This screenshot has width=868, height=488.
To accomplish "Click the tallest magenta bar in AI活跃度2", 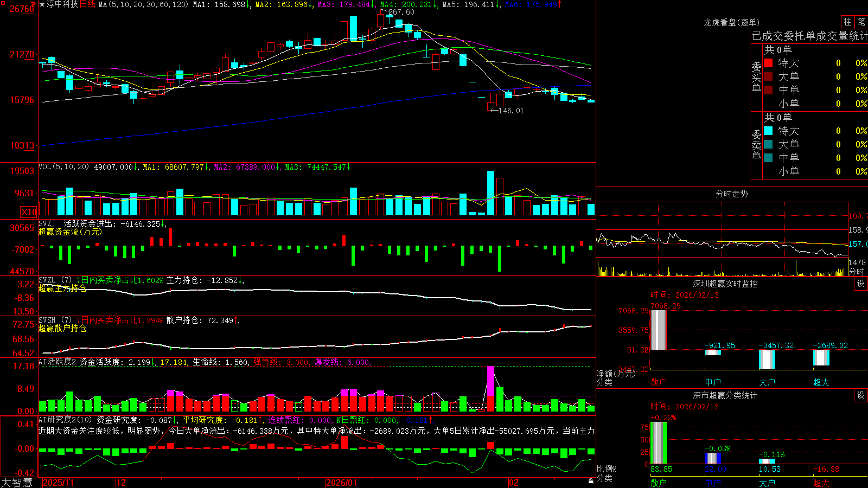I will [x=490, y=381].
